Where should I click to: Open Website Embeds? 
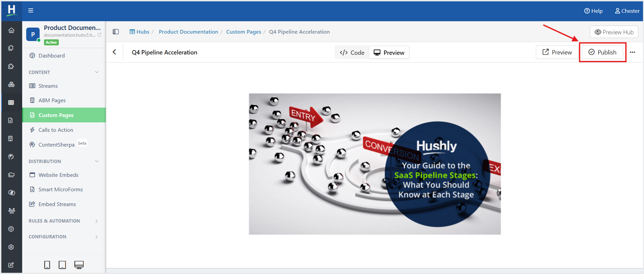pos(64,175)
